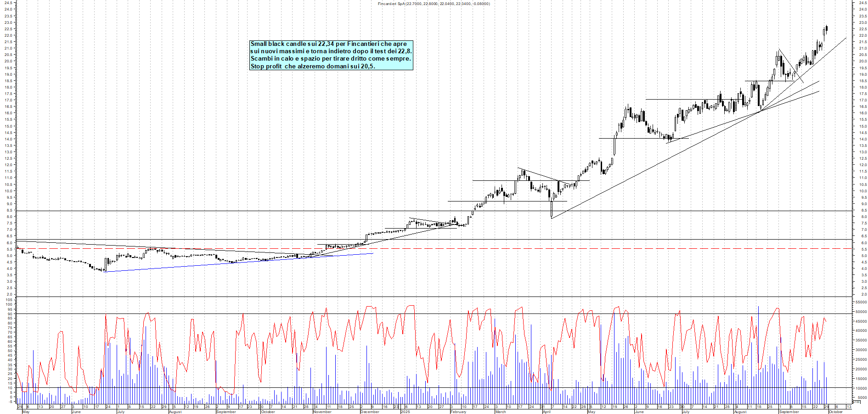The height and width of the screenshot is (414, 868).
Task: Select the April label on the time axis
Action: (x=547, y=412)
